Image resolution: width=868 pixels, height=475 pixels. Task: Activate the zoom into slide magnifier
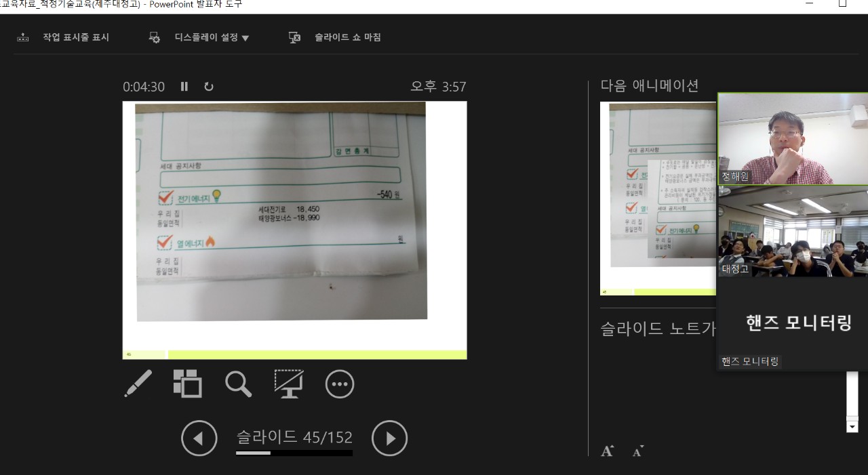[238, 384]
